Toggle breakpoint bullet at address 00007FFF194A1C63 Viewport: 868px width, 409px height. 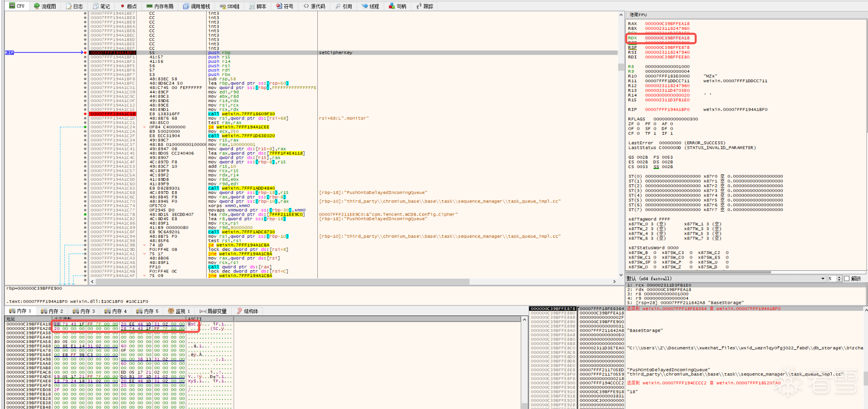(85, 188)
